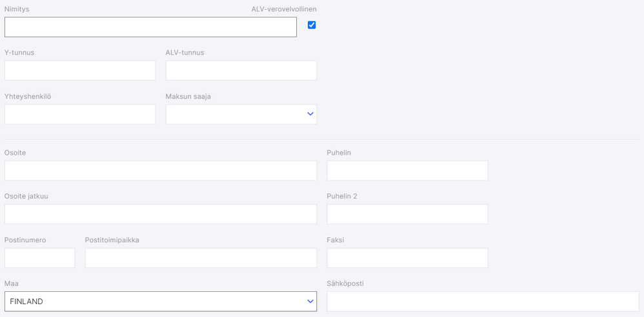
Task: Click the FINLAND value in Maa
Action: (x=26, y=302)
